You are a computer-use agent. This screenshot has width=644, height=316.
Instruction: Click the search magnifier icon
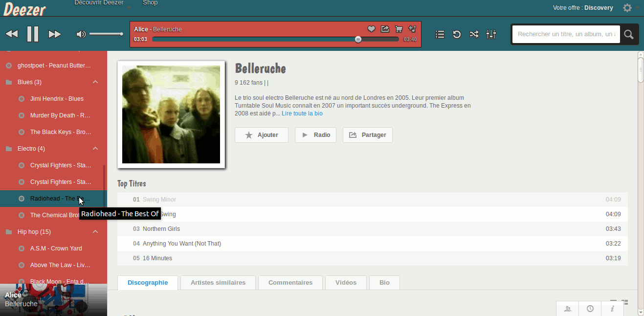point(628,34)
